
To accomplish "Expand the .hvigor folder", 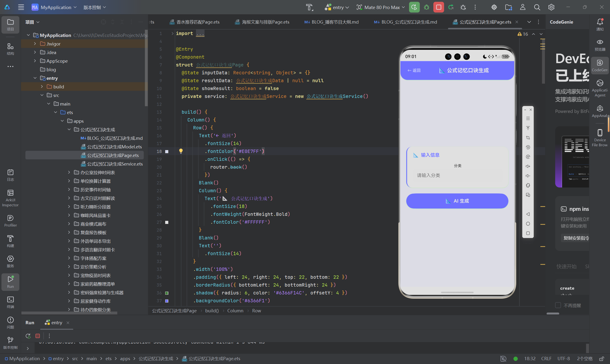I will [x=35, y=44].
